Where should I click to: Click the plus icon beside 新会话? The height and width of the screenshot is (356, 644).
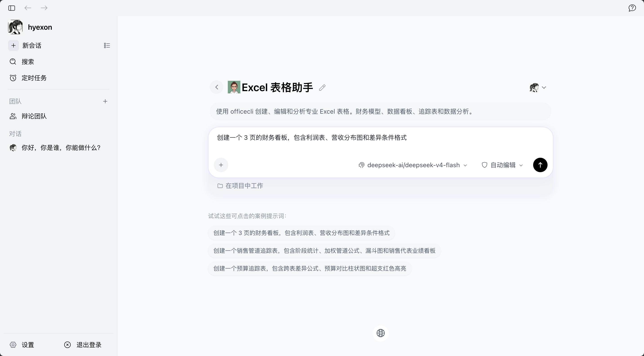[13, 45]
